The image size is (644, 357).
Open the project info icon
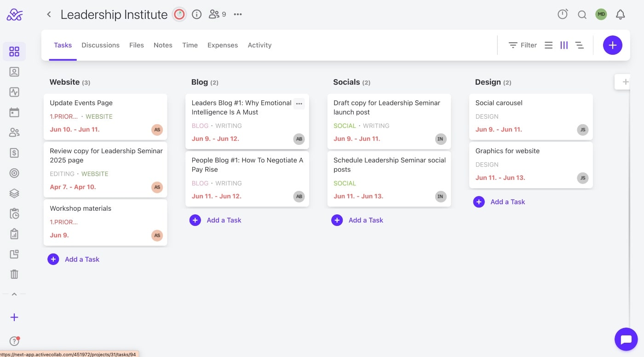(x=197, y=14)
